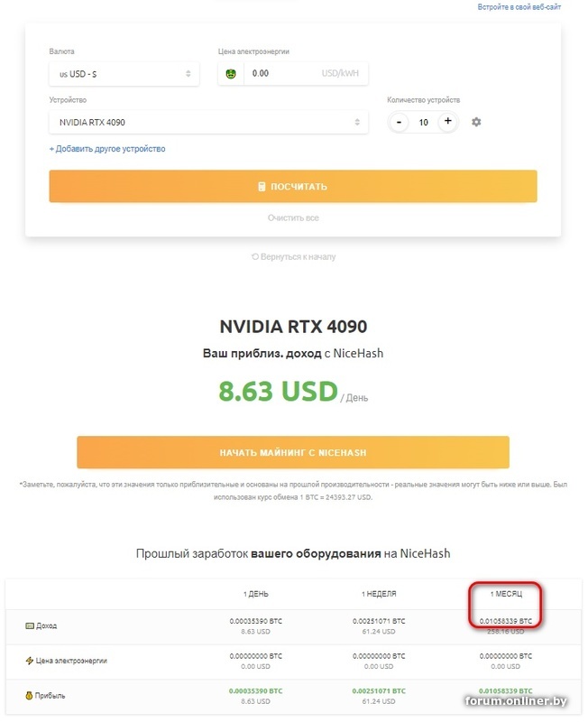Click the Добавить другое устройство link
The image size is (588, 722).
click(107, 149)
